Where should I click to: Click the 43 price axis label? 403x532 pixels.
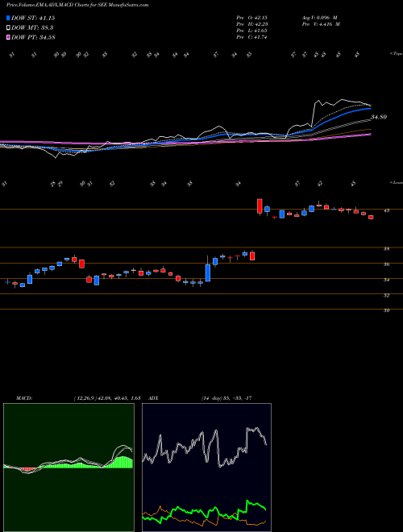[386, 210]
